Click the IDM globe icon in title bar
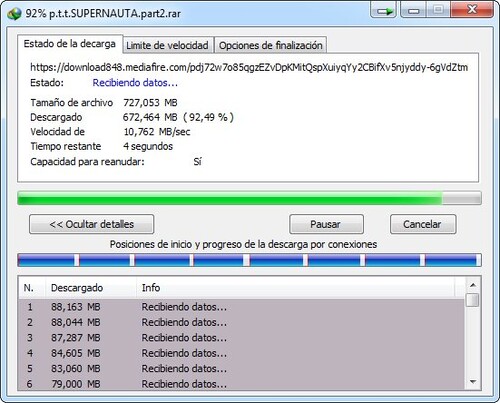The width and height of the screenshot is (500, 403). 14,14
